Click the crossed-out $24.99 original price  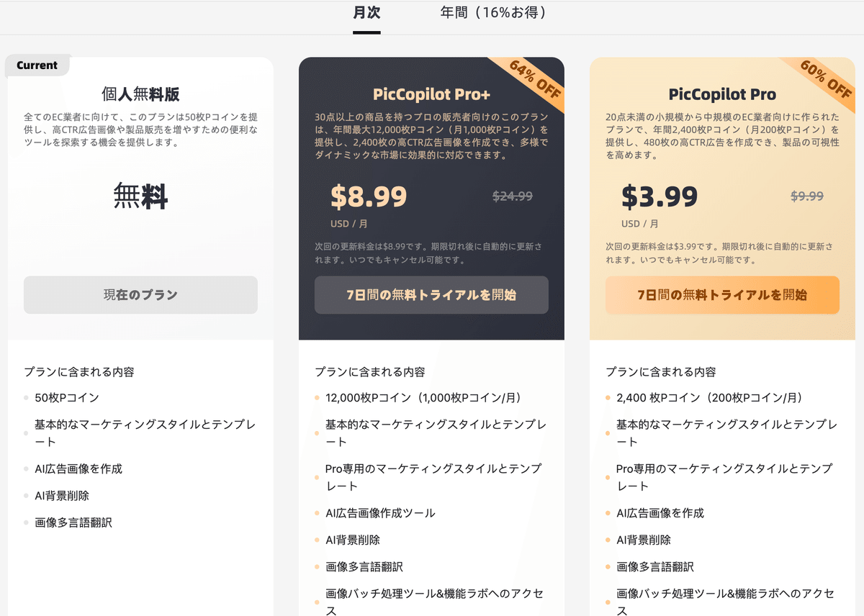click(x=513, y=196)
